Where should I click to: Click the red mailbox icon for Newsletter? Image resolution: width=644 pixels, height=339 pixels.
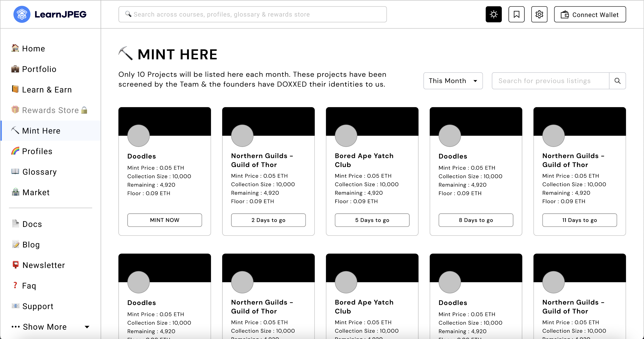click(15, 265)
